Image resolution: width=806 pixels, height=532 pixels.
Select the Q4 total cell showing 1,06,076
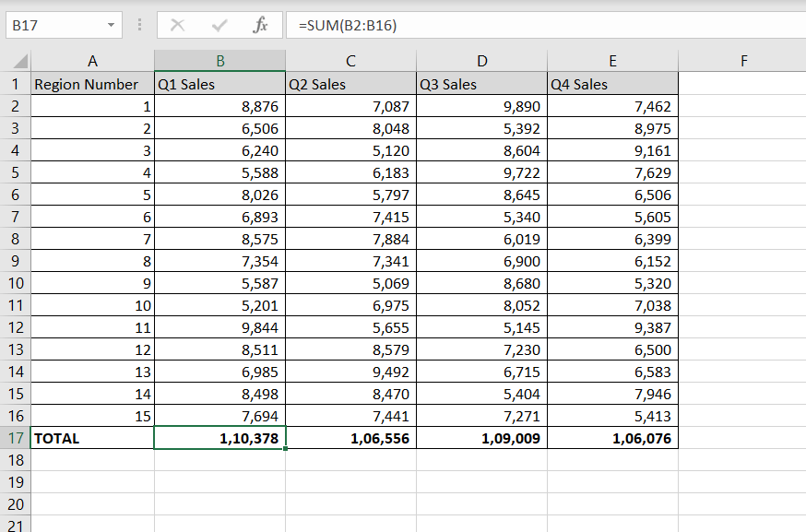(x=612, y=438)
